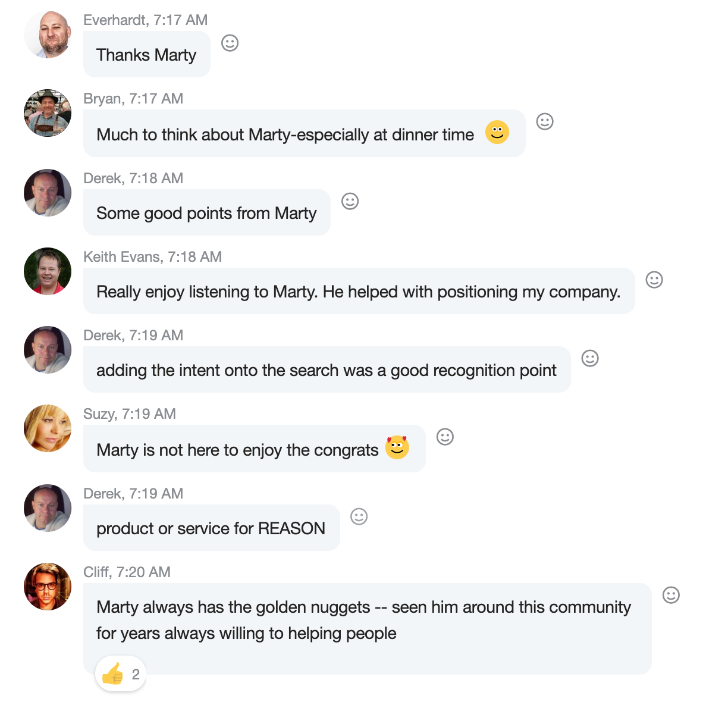Image resolution: width=728 pixels, height=702 pixels.
Task: Click the "Keith Evans, 7:18 AM" sender name
Action: [x=152, y=257]
